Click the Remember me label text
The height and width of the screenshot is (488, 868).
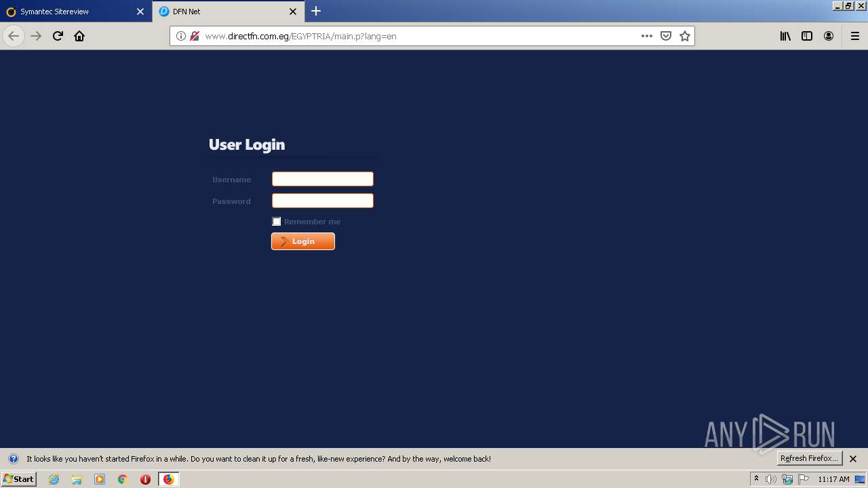click(312, 222)
